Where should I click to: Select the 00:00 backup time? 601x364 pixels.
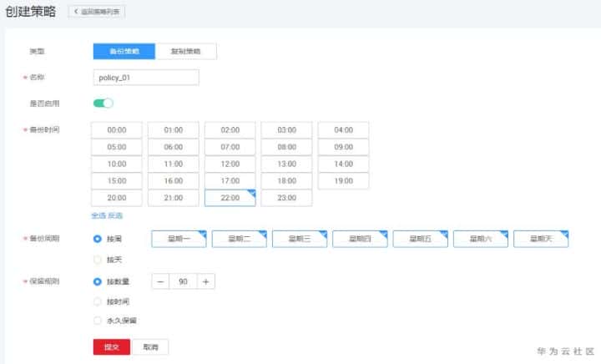coord(117,130)
